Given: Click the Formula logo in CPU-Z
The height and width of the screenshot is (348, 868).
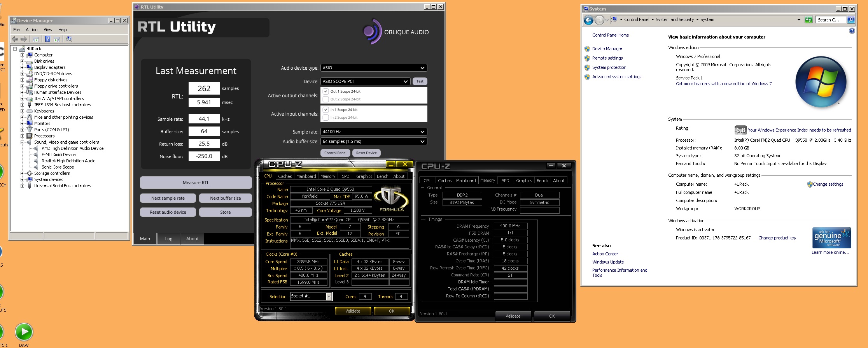Looking at the screenshot, I should pyautogui.click(x=391, y=199).
